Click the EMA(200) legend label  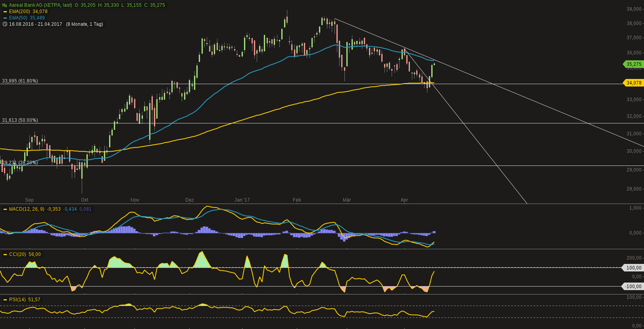click(x=19, y=12)
